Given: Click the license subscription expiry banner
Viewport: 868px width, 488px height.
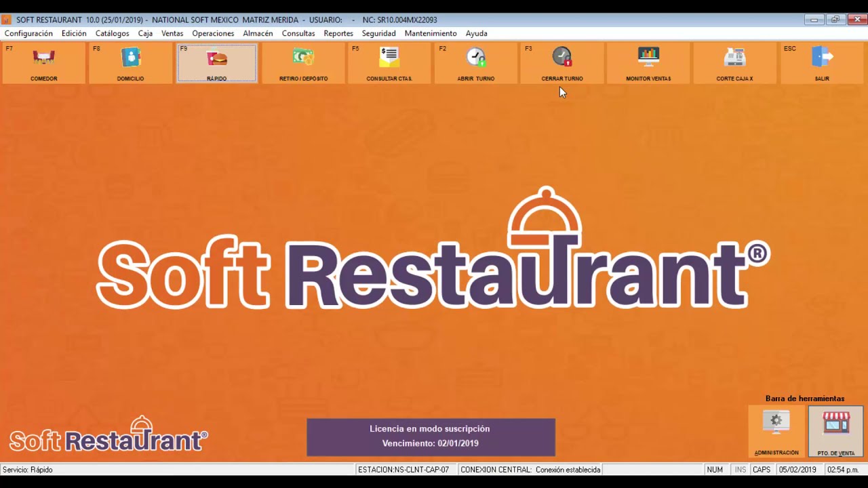Looking at the screenshot, I should pos(431,437).
